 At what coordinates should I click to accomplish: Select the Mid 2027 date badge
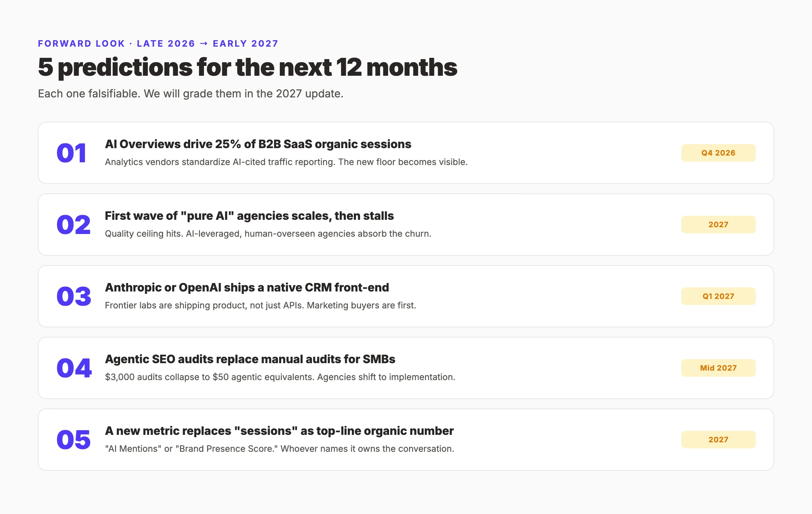[718, 368]
